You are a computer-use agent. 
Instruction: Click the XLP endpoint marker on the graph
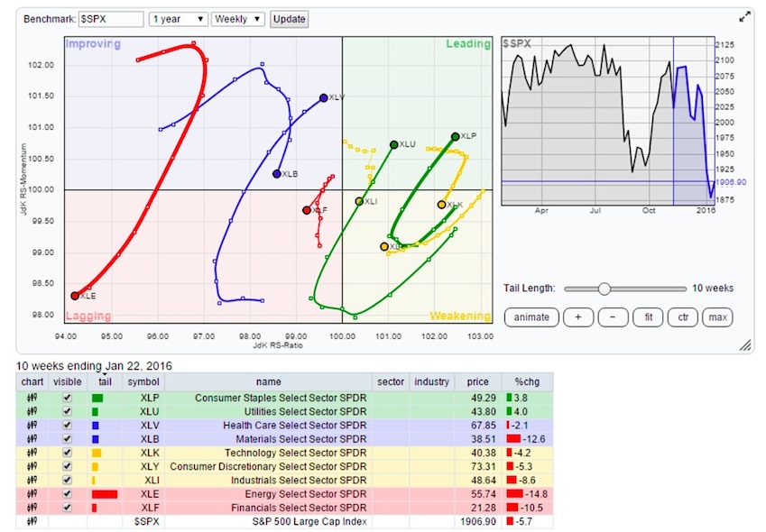pyautogui.click(x=456, y=137)
